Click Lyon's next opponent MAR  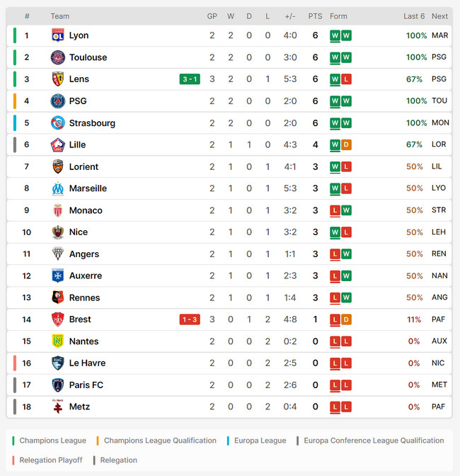pyautogui.click(x=439, y=35)
